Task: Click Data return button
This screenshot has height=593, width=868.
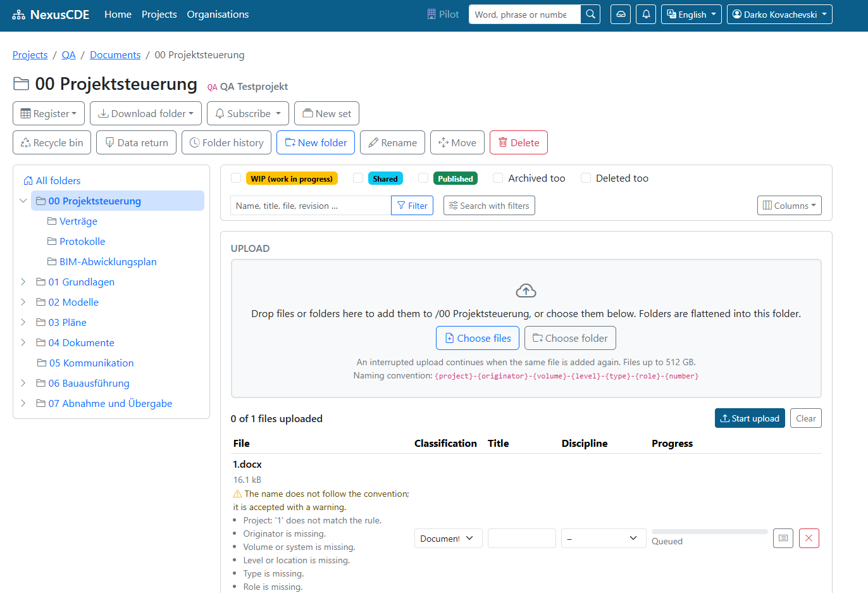Action: pyautogui.click(x=136, y=142)
